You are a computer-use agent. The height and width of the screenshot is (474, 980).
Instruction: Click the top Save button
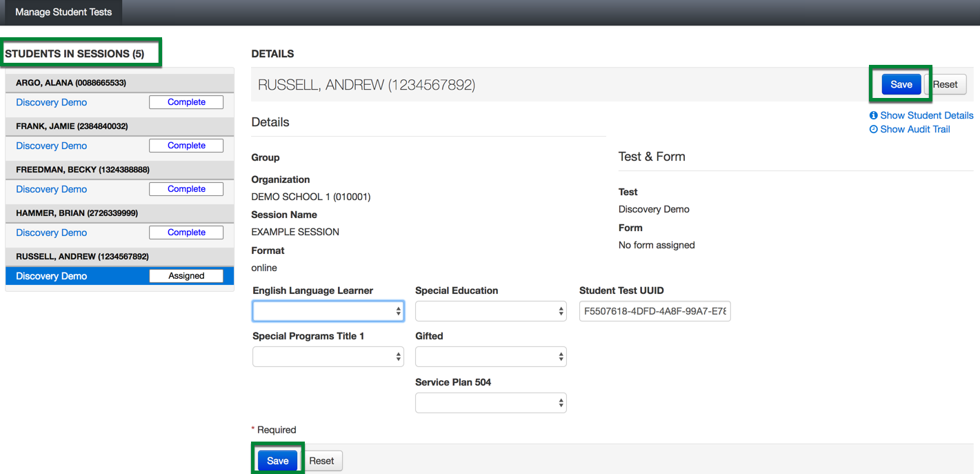[x=901, y=84]
